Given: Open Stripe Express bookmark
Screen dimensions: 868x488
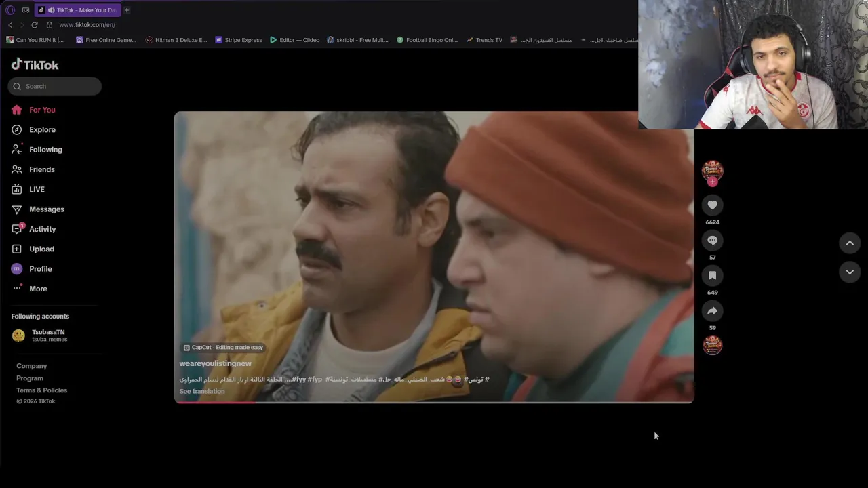Looking at the screenshot, I should click(x=239, y=40).
